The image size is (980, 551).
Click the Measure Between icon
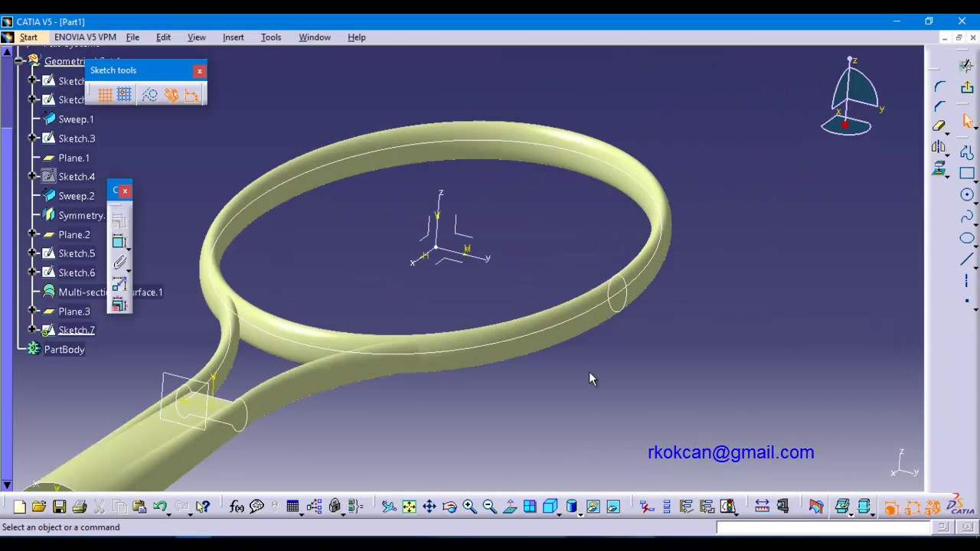click(x=762, y=507)
